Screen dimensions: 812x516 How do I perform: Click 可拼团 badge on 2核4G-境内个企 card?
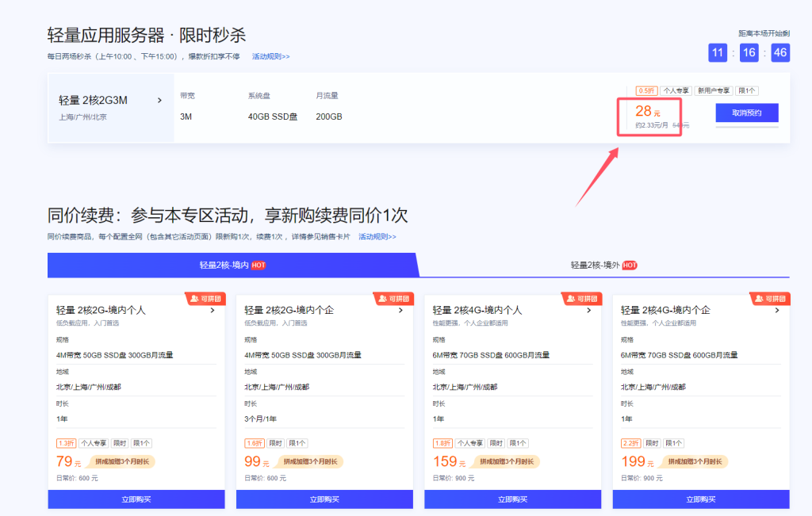[x=770, y=299]
